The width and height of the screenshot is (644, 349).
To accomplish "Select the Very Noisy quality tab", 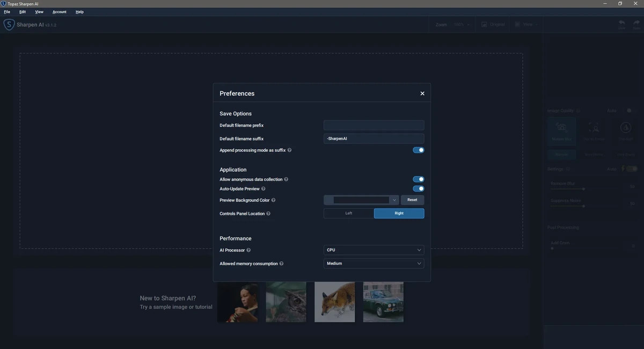I will [594, 155].
